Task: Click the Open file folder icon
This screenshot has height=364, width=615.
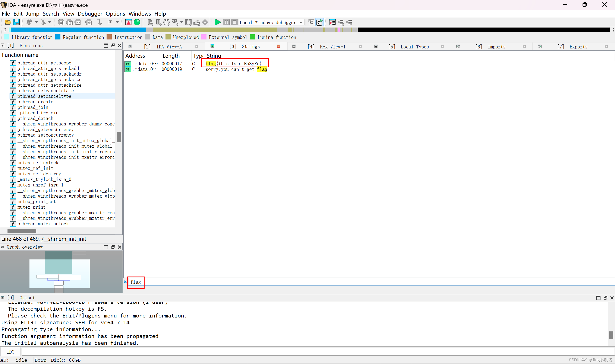Action: [x=8, y=22]
